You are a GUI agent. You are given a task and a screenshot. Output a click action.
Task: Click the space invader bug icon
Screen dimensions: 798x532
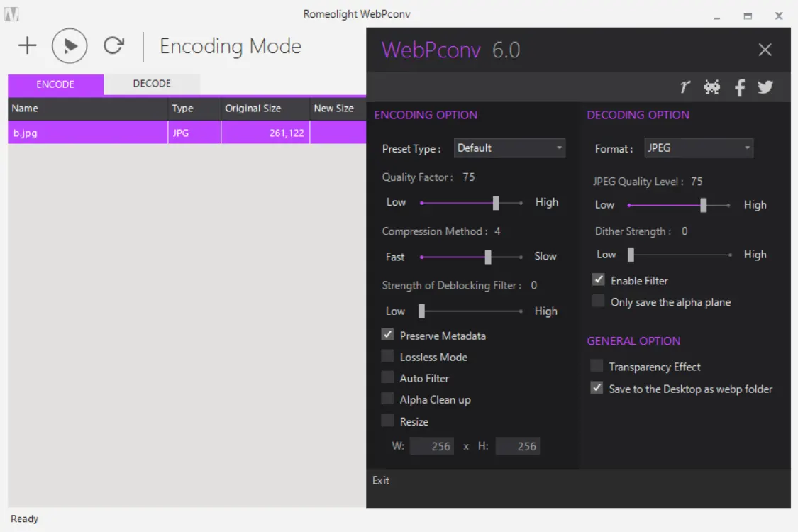(x=711, y=87)
